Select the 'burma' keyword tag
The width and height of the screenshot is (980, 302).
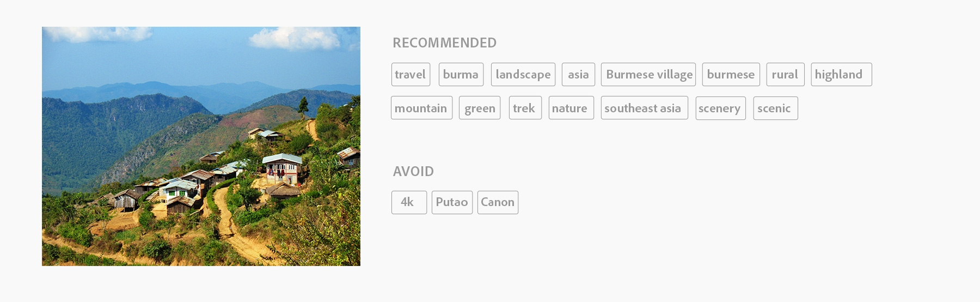[461, 75]
